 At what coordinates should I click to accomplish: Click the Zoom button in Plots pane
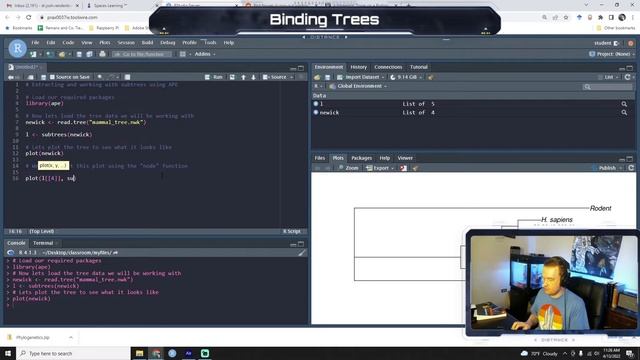click(x=348, y=168)
